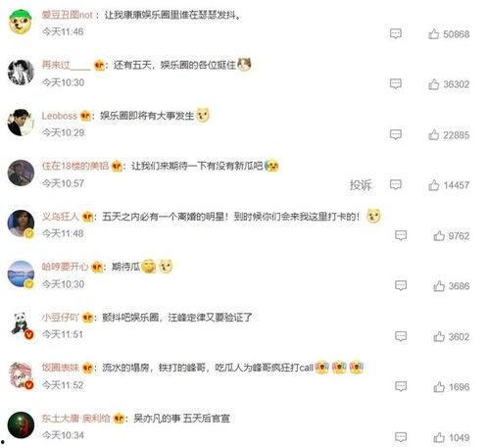Click the 投诉 report link
The image size is (489, 448).
tap(361, 185)
